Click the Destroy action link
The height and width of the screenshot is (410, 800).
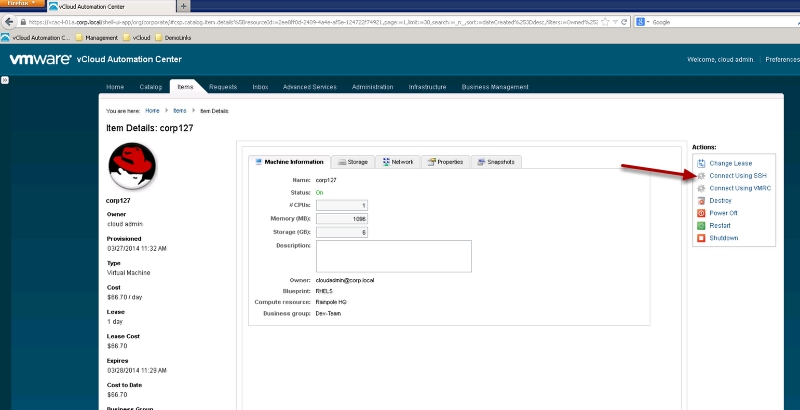720,201
